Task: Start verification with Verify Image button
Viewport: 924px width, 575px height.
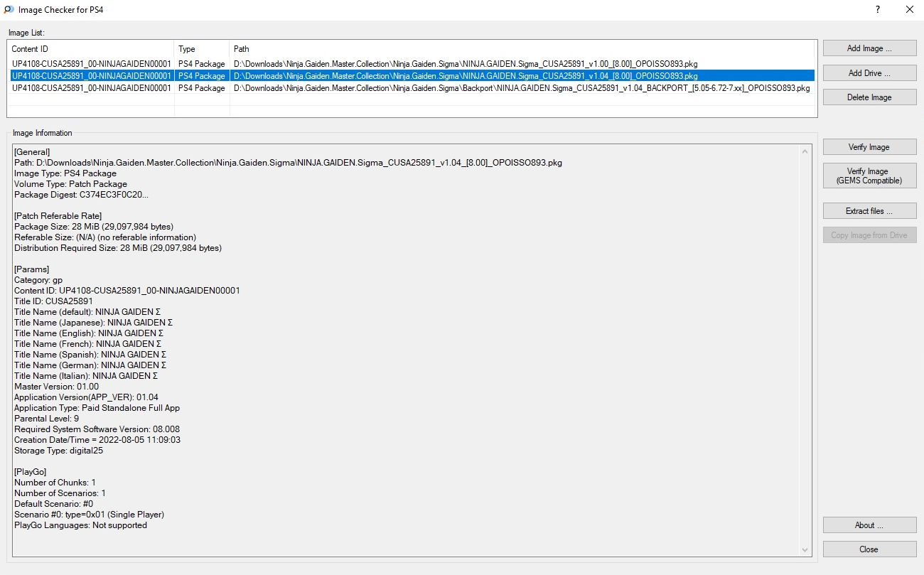Action: coord(869,147)
